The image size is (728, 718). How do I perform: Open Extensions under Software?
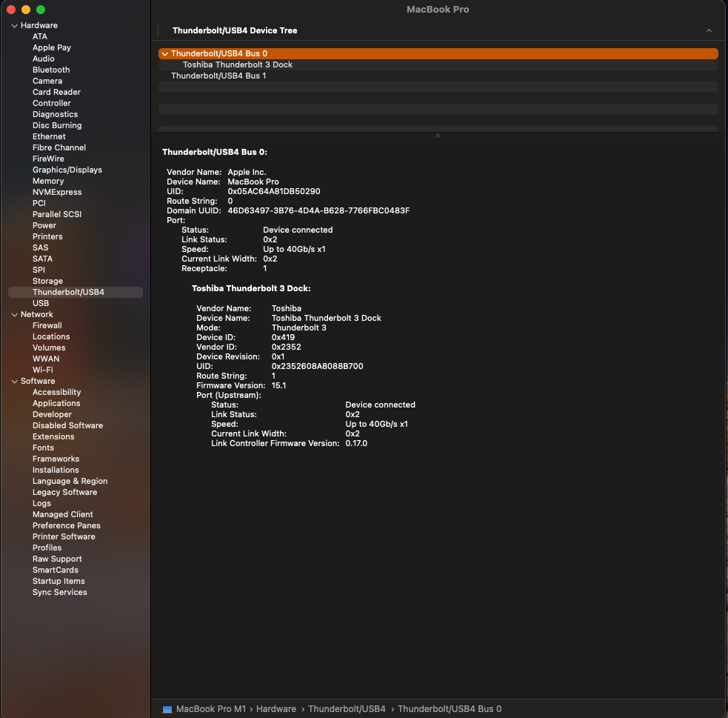(53, 437)
